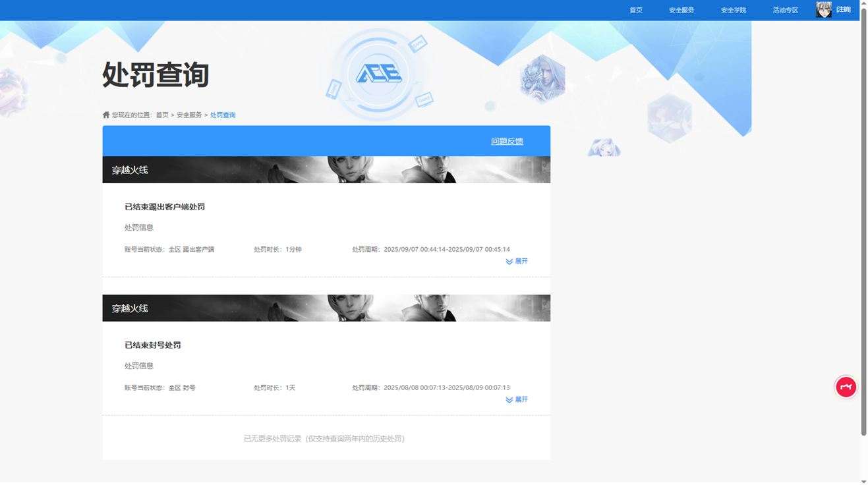Click the vertical page scrollbar thumb
The height and width of the screenshot is (485, 868).
(863, 222)
